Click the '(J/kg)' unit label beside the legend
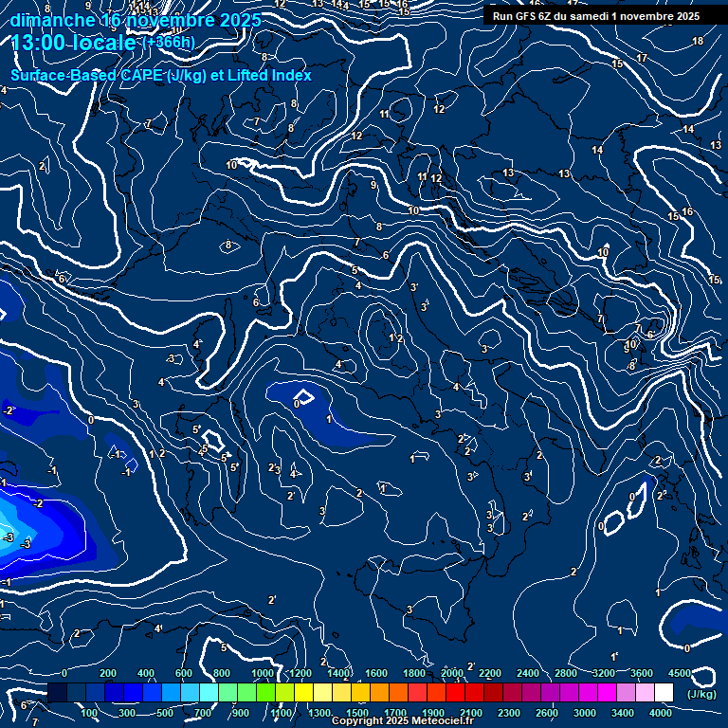728x728 pixels. 701,694
